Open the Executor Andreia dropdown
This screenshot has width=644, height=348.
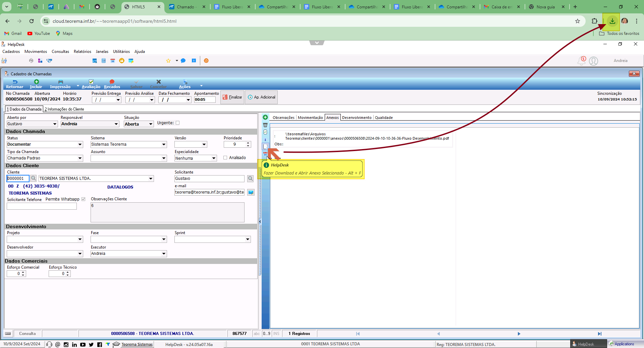pos(164,254)
